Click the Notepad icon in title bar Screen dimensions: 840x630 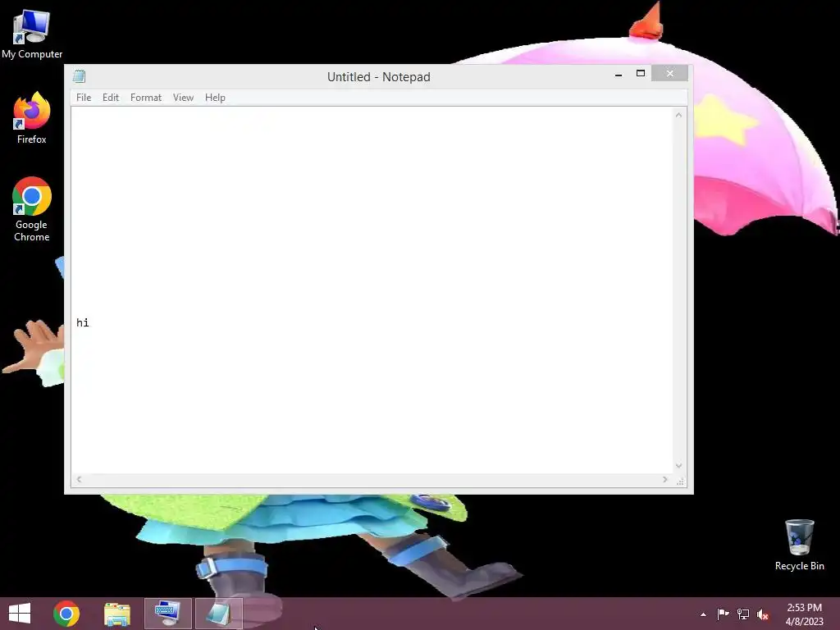pos(80,76)
